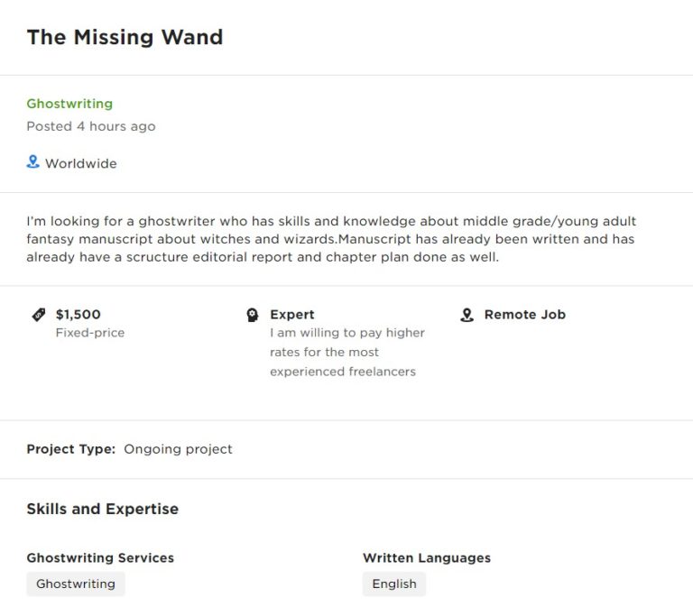Click the Expert experience level label
The image size is (693, 616).
coord(292,315)
